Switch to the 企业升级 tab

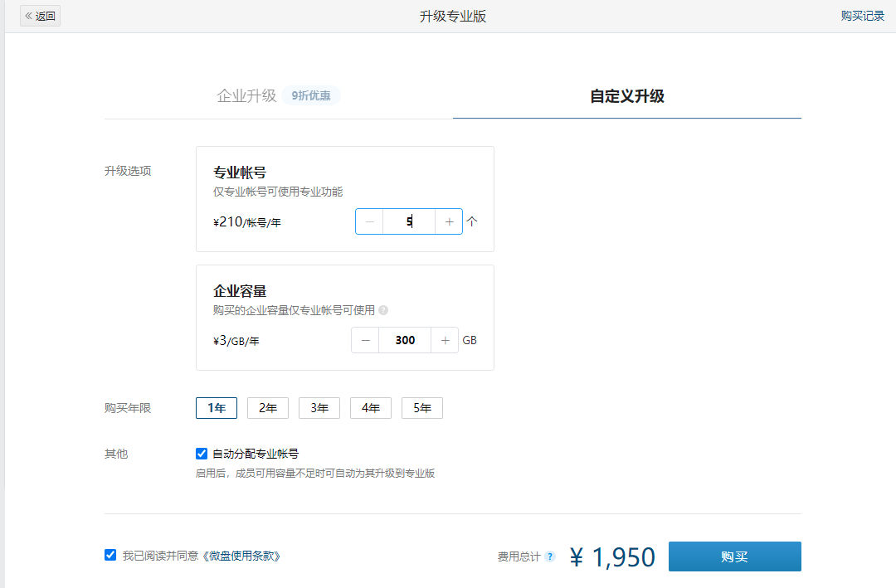coord(246,95)
